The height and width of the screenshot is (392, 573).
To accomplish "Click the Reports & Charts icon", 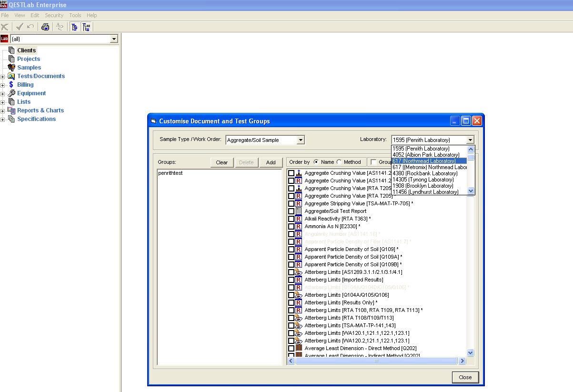I will (11, 111).
